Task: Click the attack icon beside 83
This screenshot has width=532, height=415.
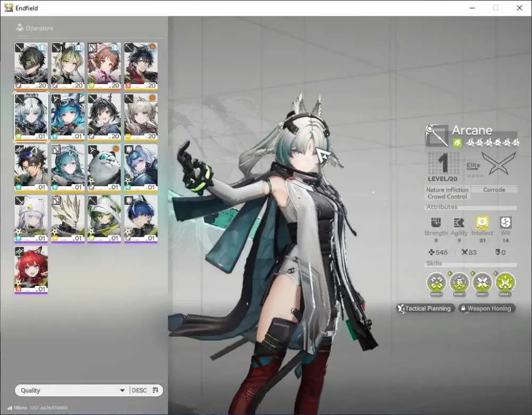Action: click(x=465, y=252)
